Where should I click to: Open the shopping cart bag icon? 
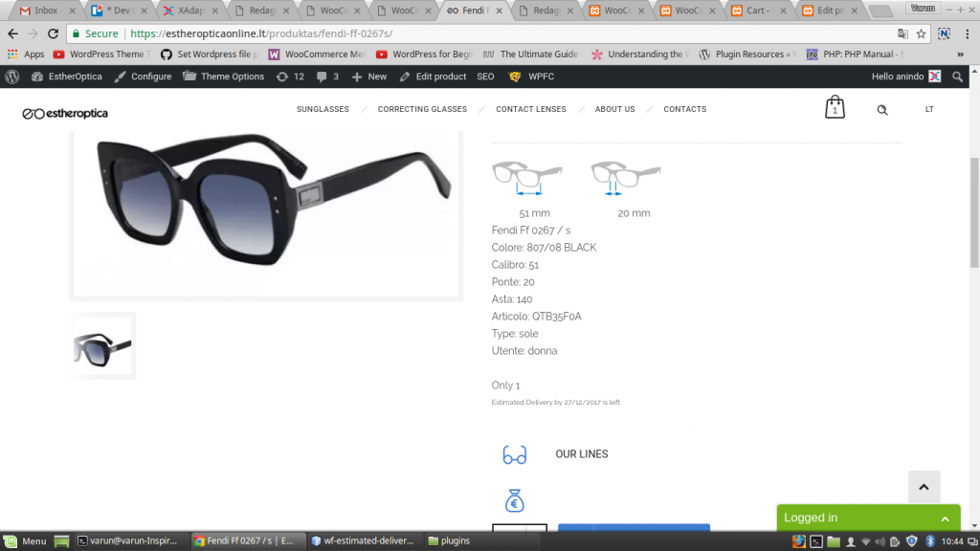coord(835,107)
